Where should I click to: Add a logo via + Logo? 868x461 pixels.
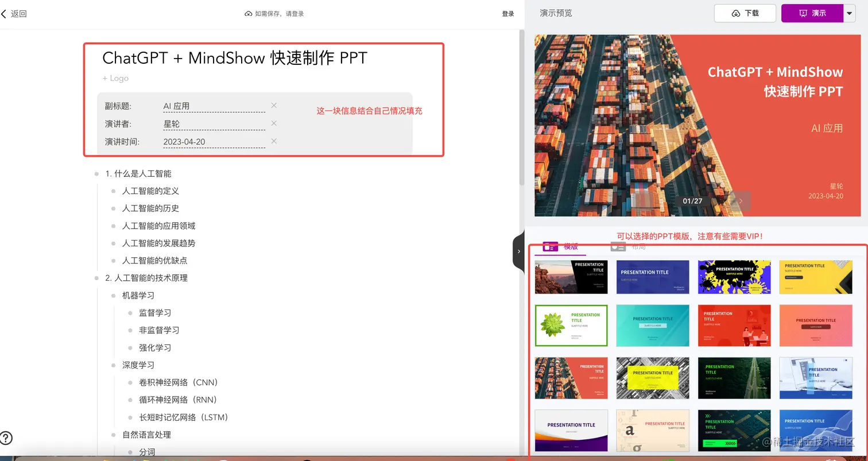pyautogui.click(x=115, y=78)
